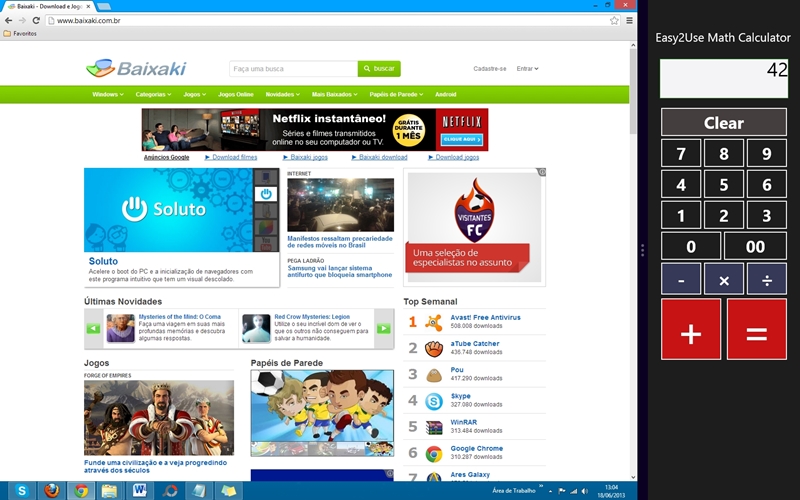Viewport: 800px width, 500px height.
Task: Go back using the browser back arrow
Action: tap(8, 20)
